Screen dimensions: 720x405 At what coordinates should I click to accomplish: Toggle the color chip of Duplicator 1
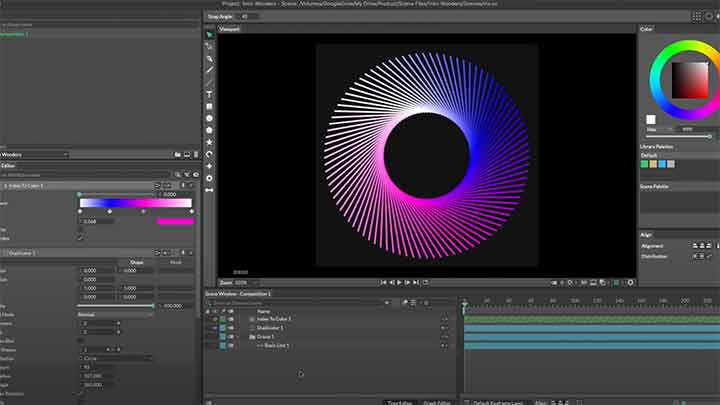coord(223,328)
